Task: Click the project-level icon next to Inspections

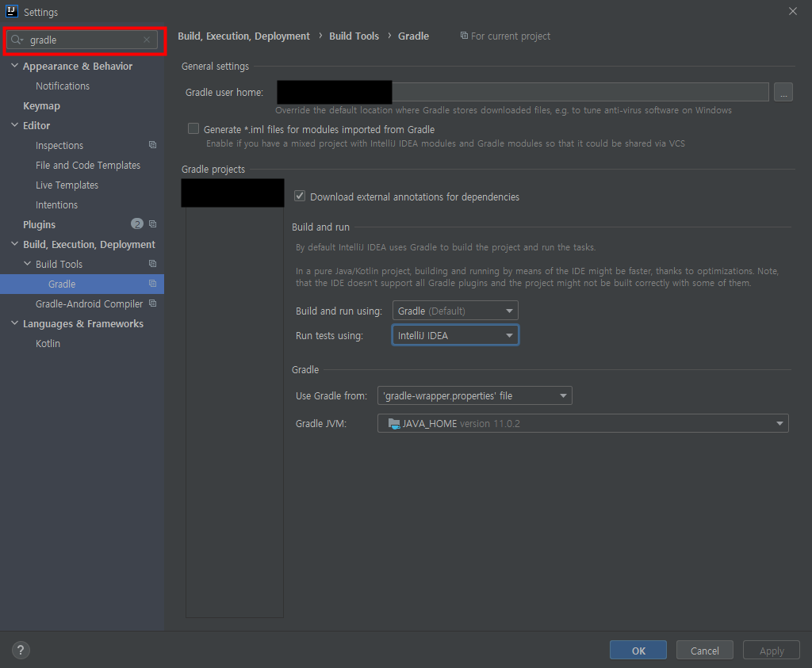Action: tap(152, 145)
